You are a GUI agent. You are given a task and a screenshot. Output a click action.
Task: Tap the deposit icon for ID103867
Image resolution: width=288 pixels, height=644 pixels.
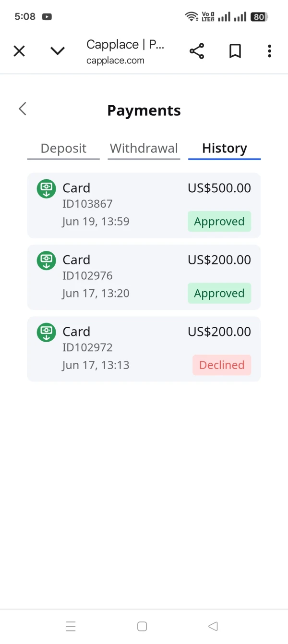[x=46, y=188]
